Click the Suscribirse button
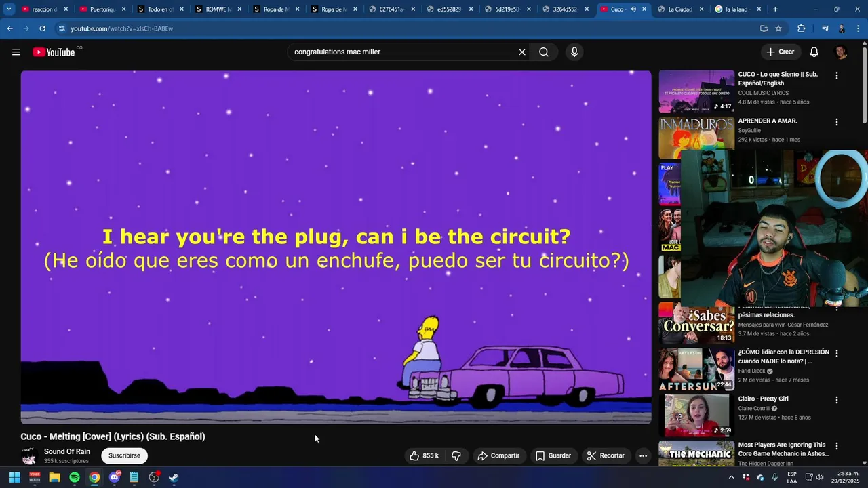 pos(125,455)
